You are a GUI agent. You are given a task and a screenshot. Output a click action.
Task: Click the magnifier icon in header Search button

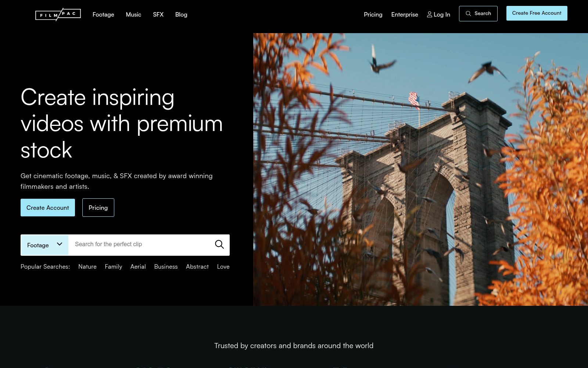[x=468, y=14]
